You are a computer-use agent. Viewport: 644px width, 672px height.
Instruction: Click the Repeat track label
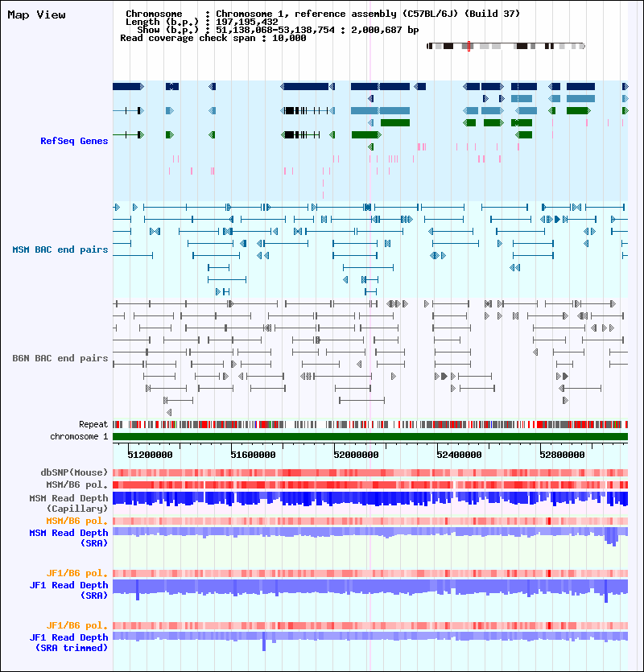pos(93,424)
